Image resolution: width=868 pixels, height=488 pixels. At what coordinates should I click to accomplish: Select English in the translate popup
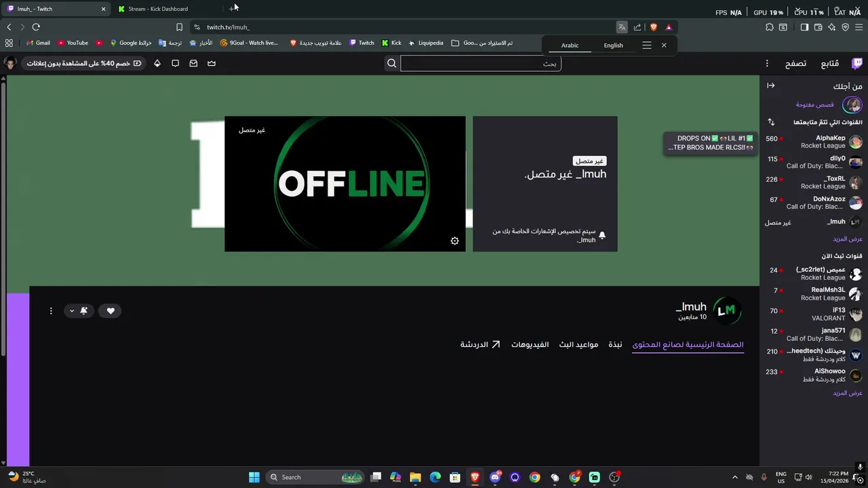click(613, 45)
